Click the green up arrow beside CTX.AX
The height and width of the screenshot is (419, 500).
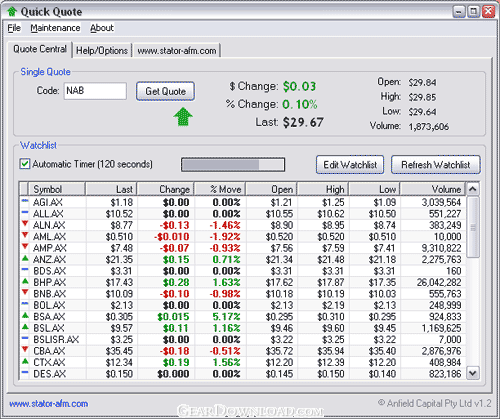coord(25,361)
